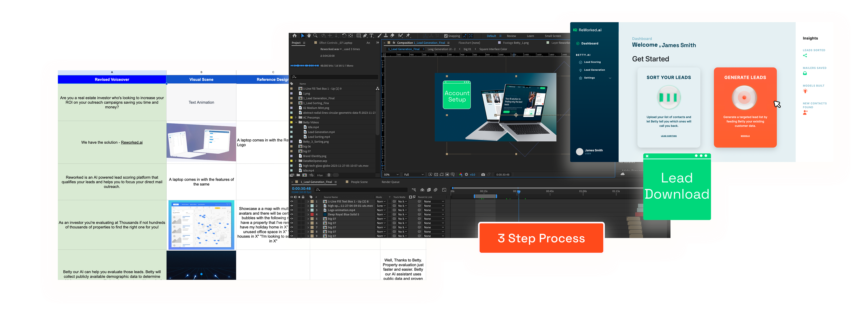Click the Puppet Pin tool
This screenshot has width=868, height=324.
[408, 36]
